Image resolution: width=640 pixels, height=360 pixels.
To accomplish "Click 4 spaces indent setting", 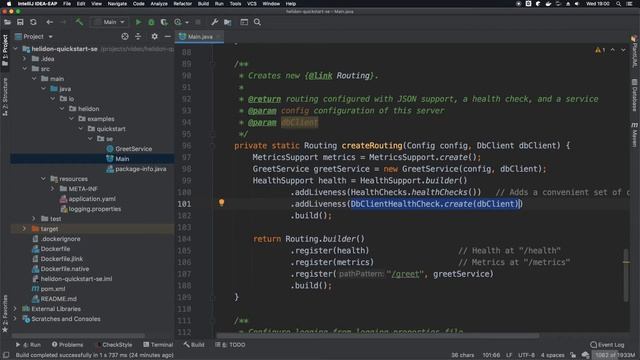I will click(x=552, y=356).
